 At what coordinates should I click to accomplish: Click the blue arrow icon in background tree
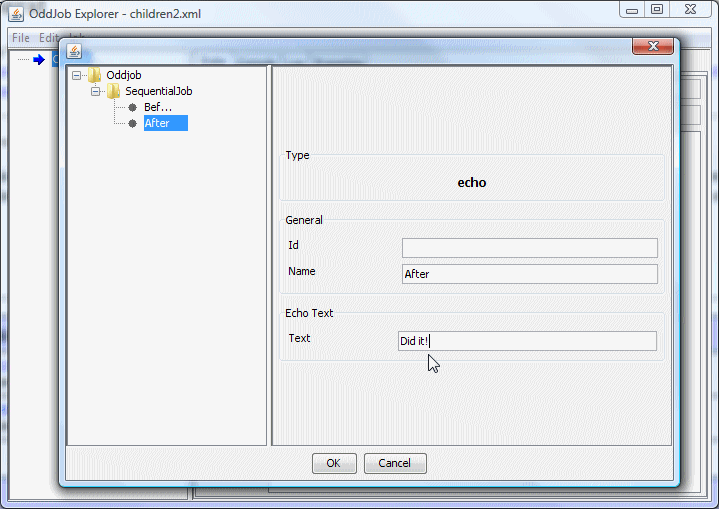point(39,60)
